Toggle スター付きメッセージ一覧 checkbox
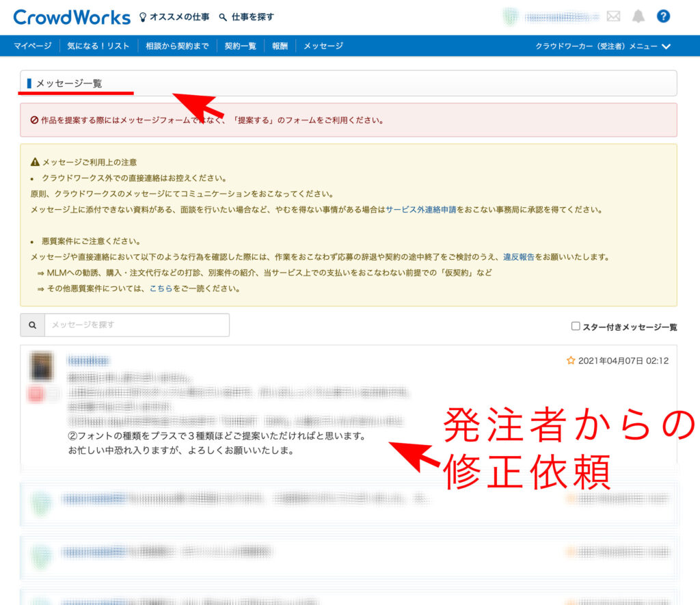 click(x=576, y=326)
